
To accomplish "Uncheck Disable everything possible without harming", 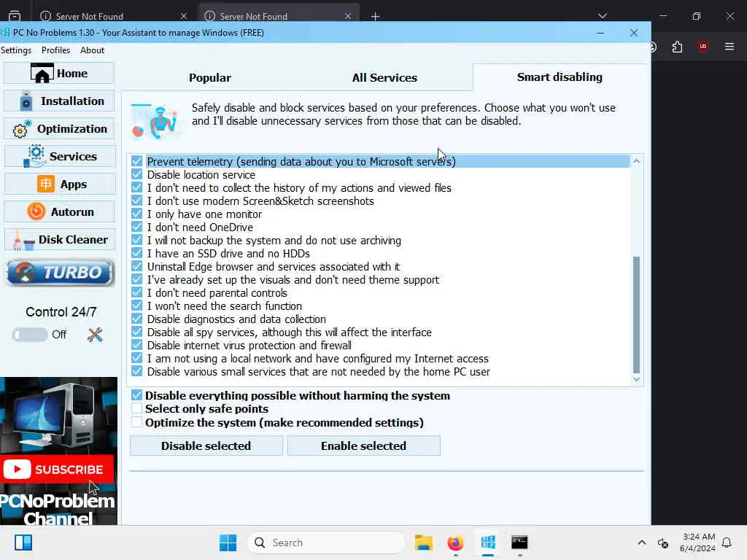I will pos(136,394).
